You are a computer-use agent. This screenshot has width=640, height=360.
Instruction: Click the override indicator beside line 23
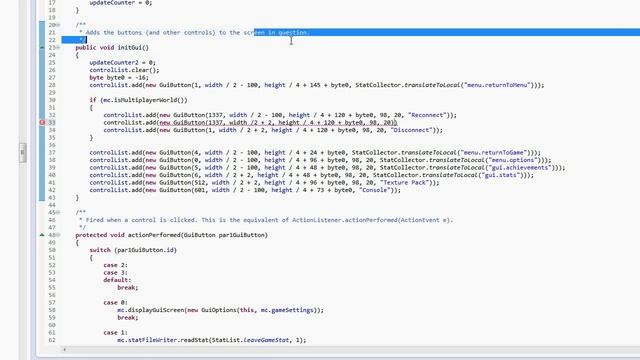coord(42,48)
